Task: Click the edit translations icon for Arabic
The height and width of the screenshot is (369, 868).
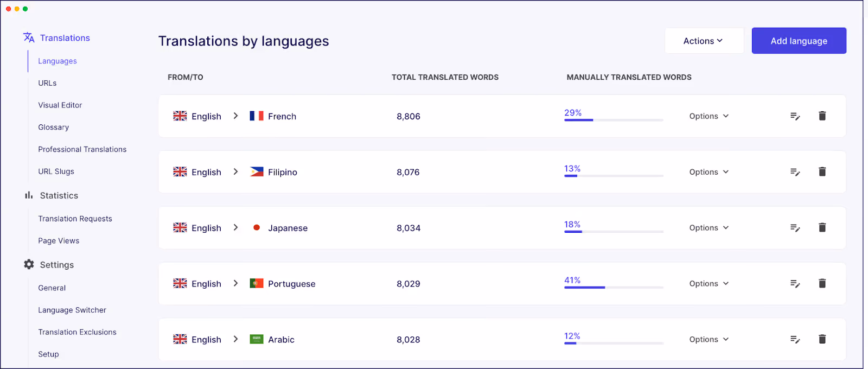Action: point(795,340)
